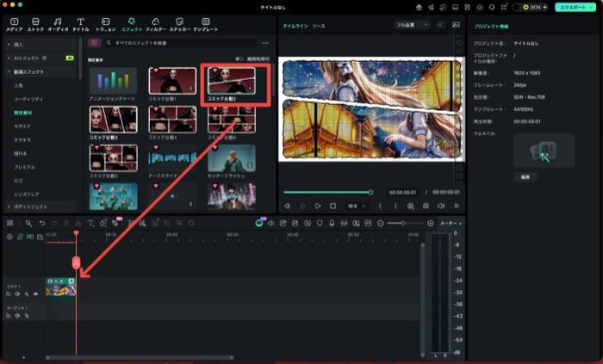Viewport: 603px width, 364px height.
Task: Click the effects search field
Action: coord(181,43)
